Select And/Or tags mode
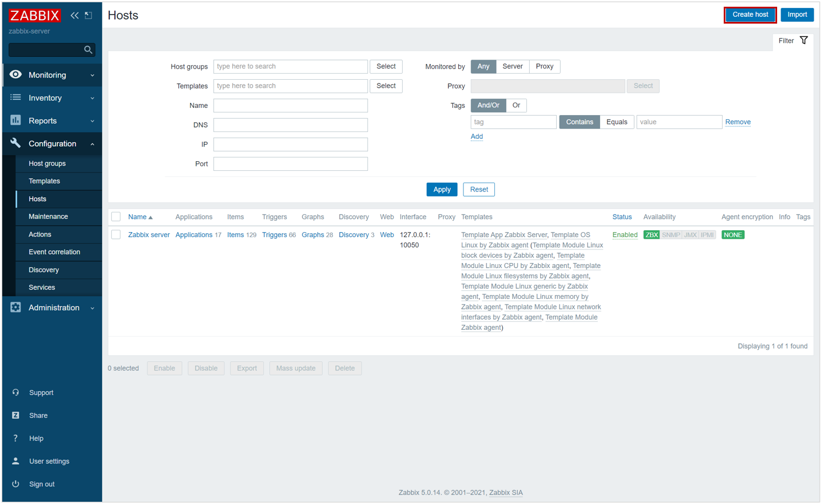 click(x=488, y=105)
